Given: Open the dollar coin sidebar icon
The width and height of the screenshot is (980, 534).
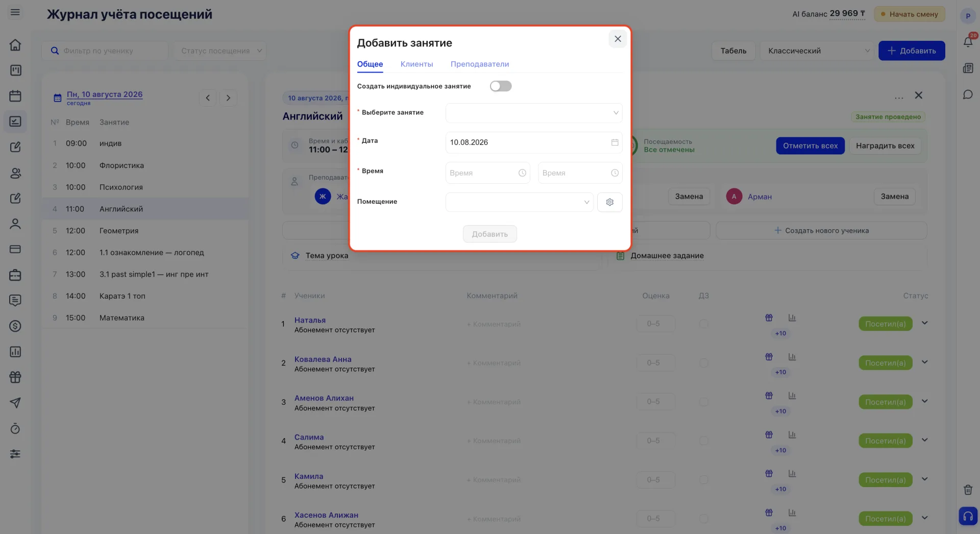Looking at the screenshot, I should (x=15, y=326).
